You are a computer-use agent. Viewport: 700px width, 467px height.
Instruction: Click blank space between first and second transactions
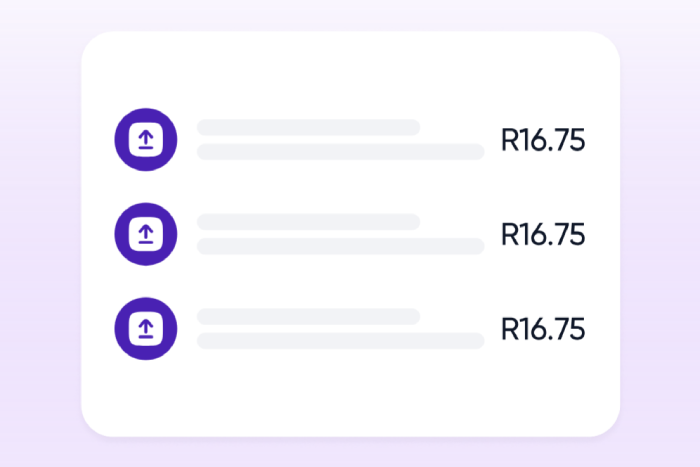[350, 187]
